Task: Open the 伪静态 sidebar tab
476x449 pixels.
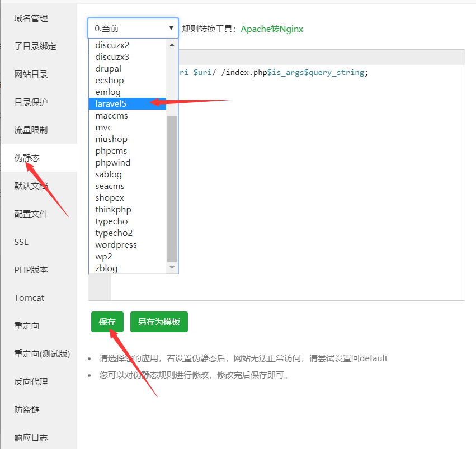Action: click(x=27, y=158)
